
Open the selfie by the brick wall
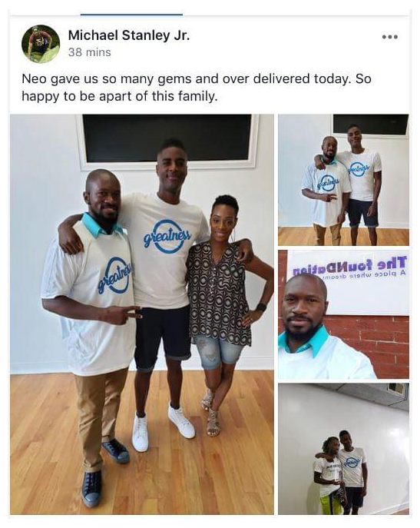(x=344, y=314)
